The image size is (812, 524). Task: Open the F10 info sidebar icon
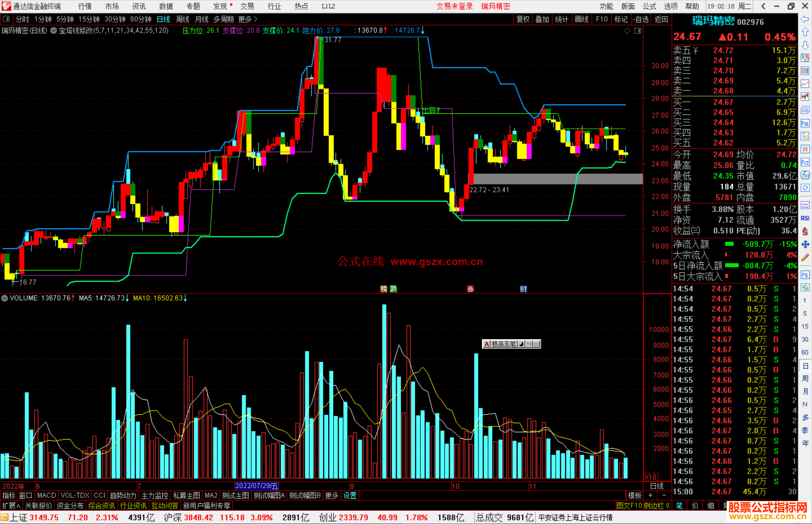[805, 123]
